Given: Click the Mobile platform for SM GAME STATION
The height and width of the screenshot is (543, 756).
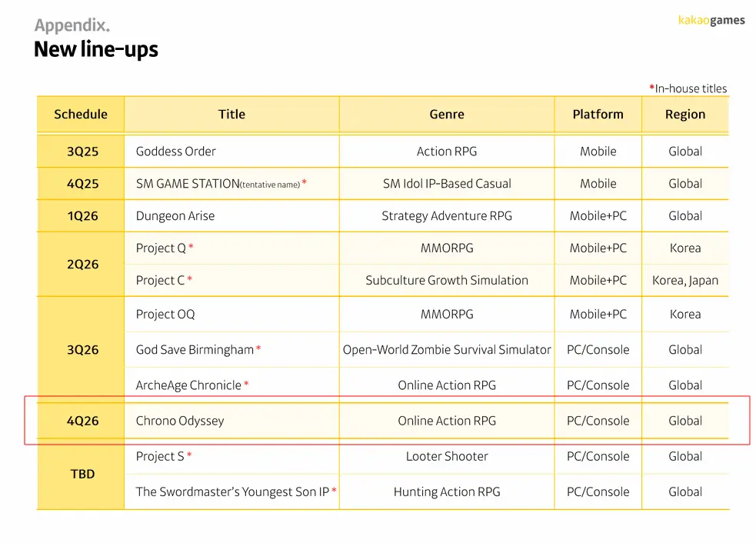Looking at the screenshot, I should point(598,184).
